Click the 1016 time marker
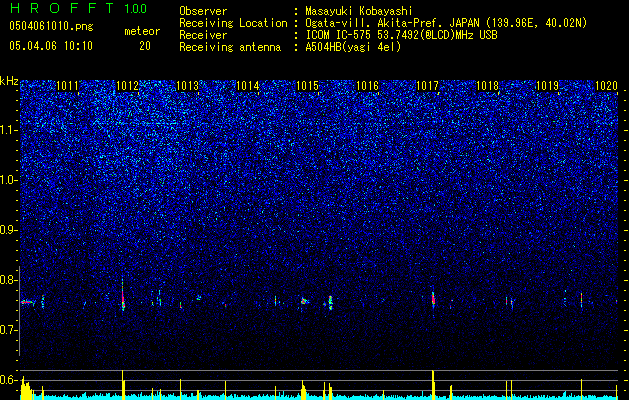This screenshot has width=629, height=400. [x=368, y=85]
